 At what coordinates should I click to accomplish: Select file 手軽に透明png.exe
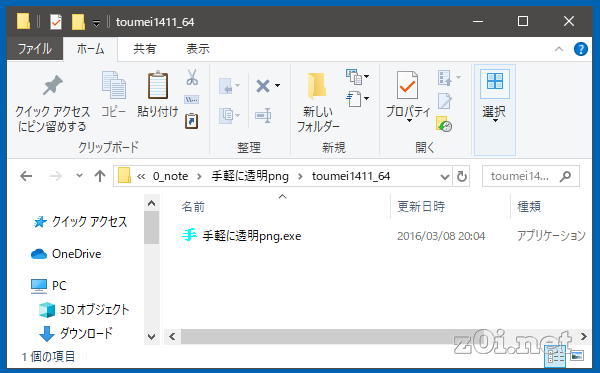click(241, 236)
